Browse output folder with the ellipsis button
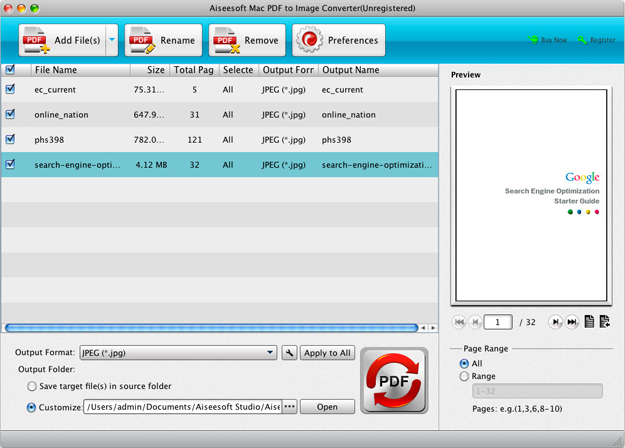The width and height of the screenshot is (625, 448). coord(290,407)
